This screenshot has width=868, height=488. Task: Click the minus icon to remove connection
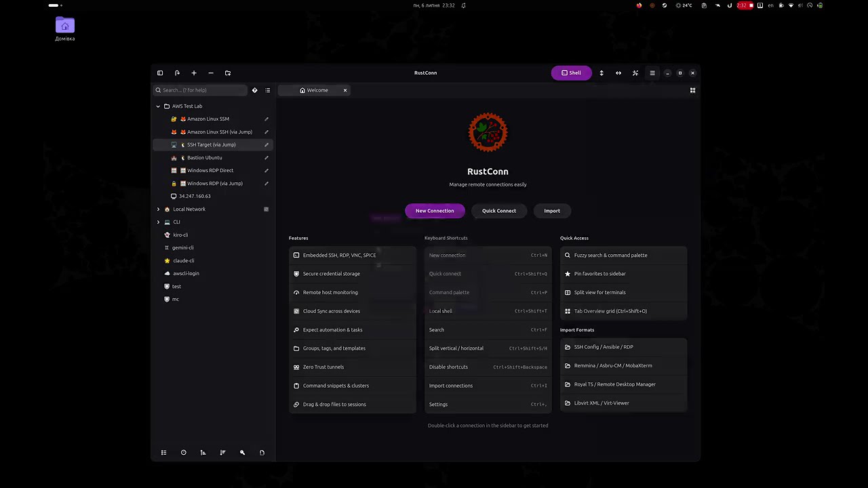tap(211, 73)
